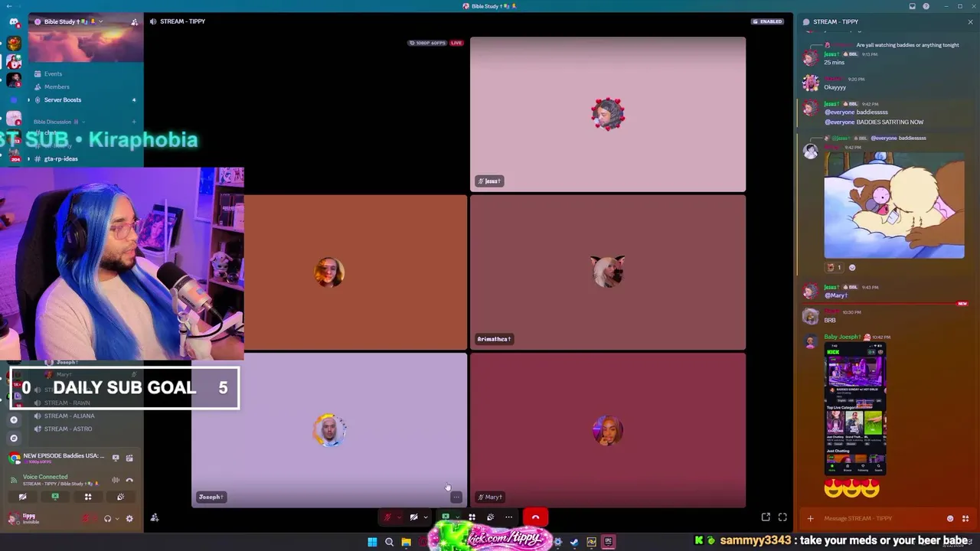The height and width of the screenshot is (551, 980).
Task: Toggle deafen headphones in user panel
Action: [x=107, y=518]
